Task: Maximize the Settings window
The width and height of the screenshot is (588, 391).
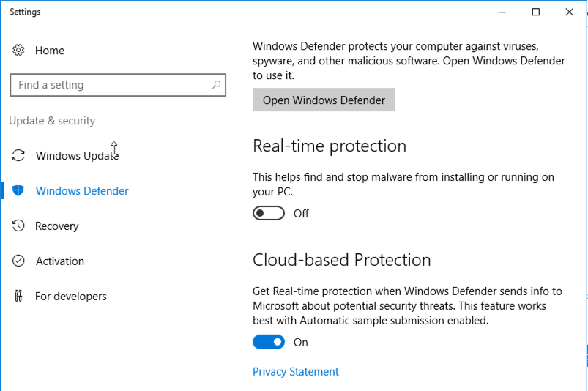Action: click(536, 12)
